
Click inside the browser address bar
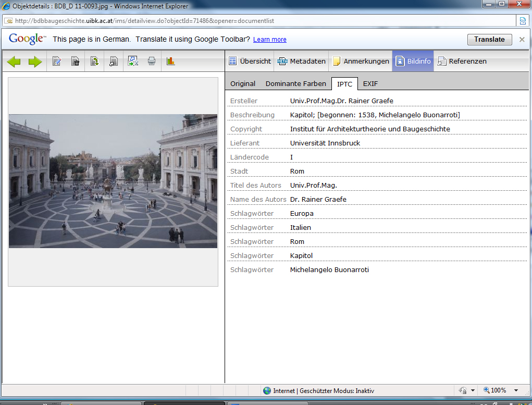(208, 22)
